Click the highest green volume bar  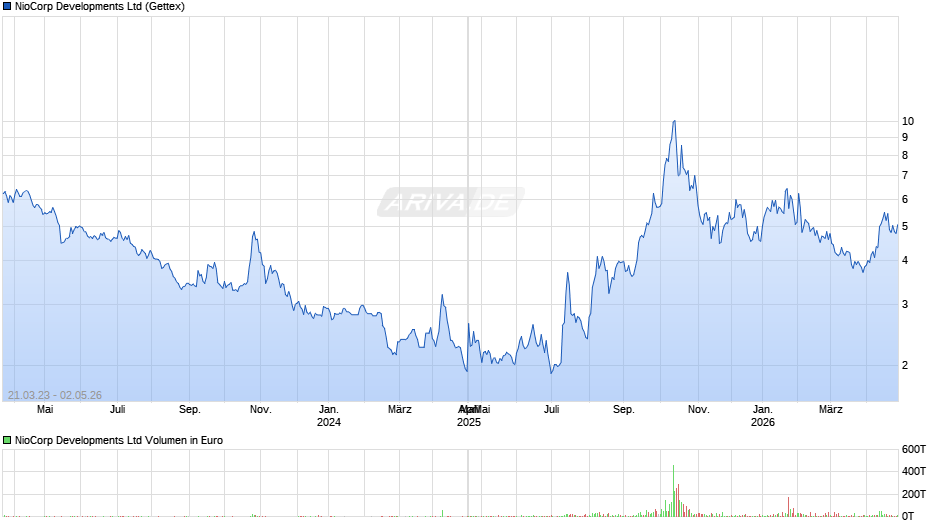673,491
